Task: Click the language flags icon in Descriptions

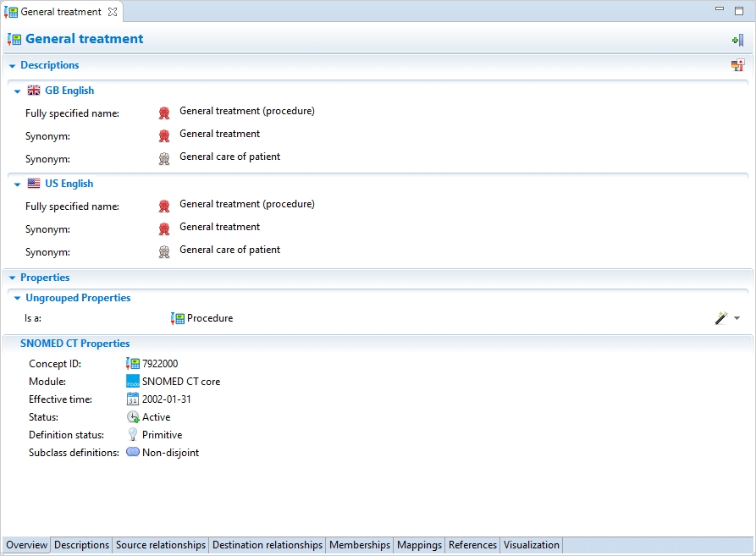Action: [x=737, y=65]
